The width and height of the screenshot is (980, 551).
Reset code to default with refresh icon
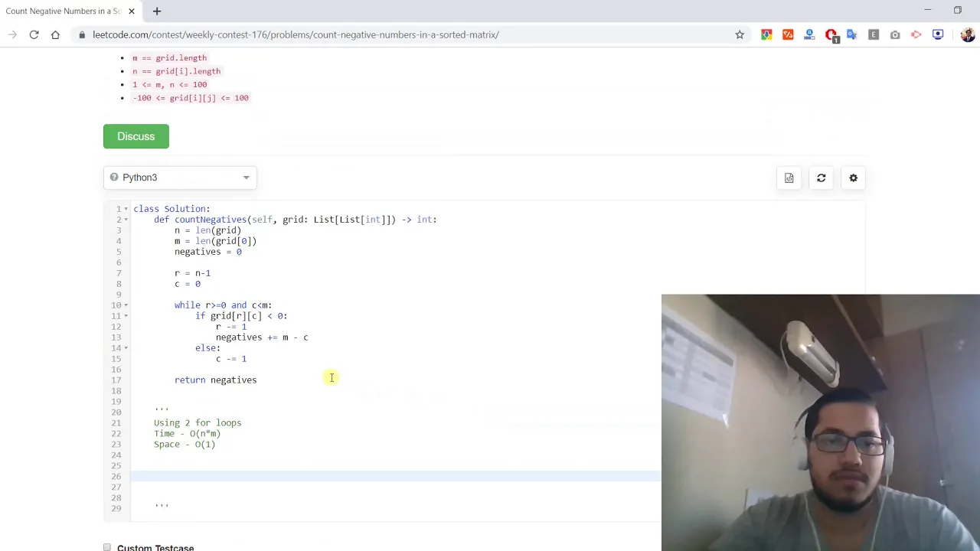822,178
